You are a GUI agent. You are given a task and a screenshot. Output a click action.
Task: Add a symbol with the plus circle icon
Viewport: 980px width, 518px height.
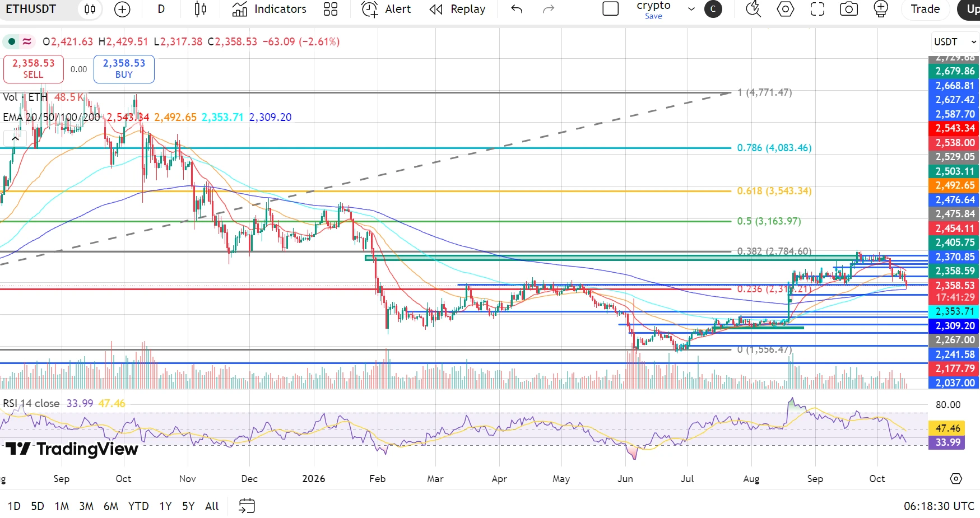pos(122,9)
